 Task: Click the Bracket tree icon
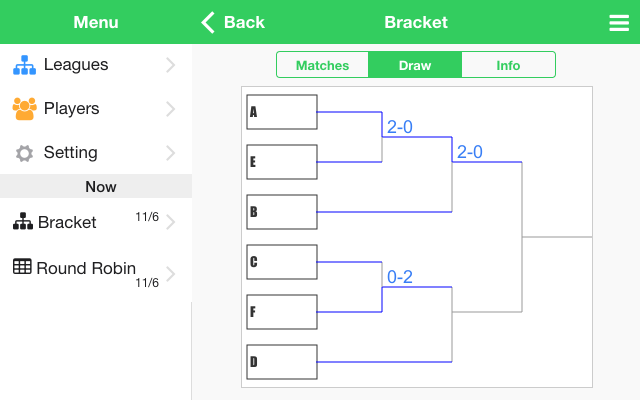click(x=22, y=222)
